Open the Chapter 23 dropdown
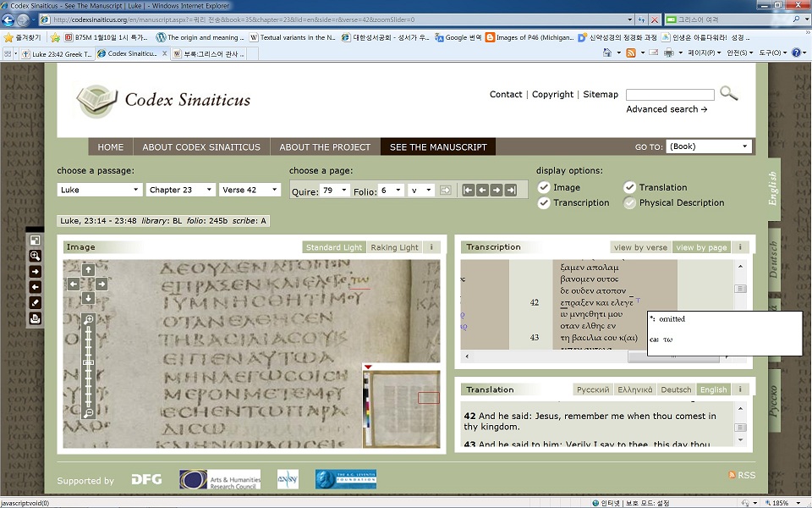The height and width of the screenshot is (508, 812). [x=180, y=190]
